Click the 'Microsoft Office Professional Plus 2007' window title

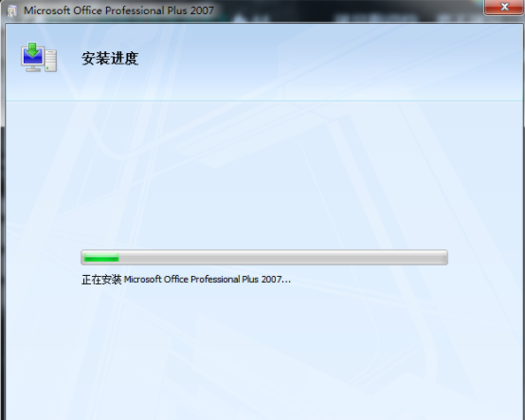coord(118,10)
